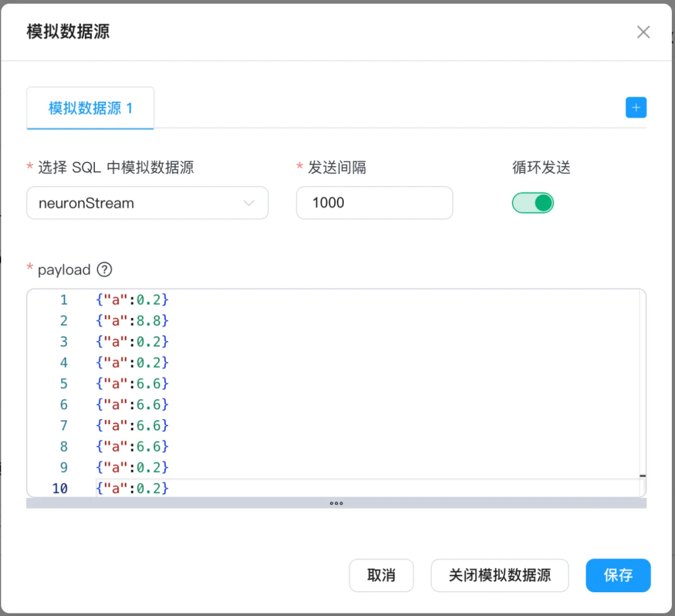Click the payload editor vertical scrollbar
This screenshot has height=616, width=675.
point(642,393)
